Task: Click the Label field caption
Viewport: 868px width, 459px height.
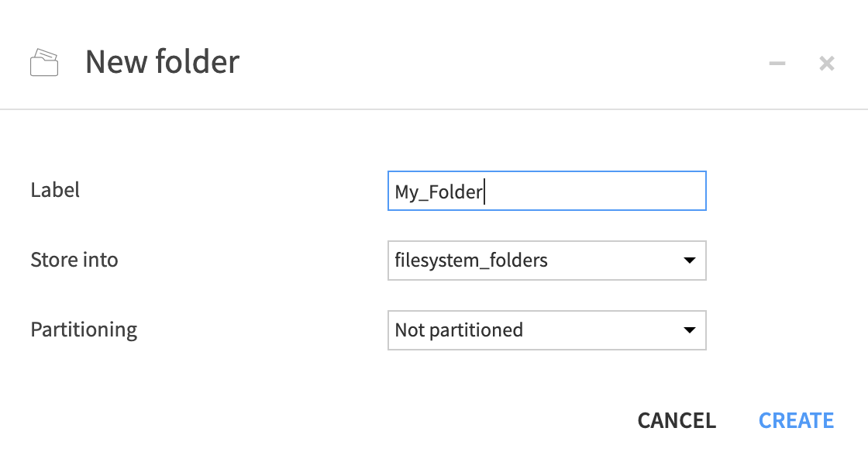Action: tap(55, 190)
